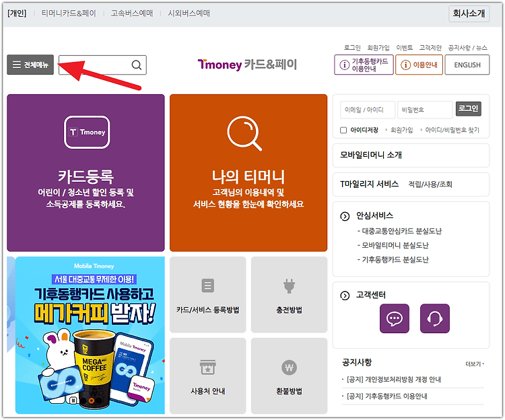Open the 고속버스예매 top menu
The image size is (505, 420).
click(132, 13)
